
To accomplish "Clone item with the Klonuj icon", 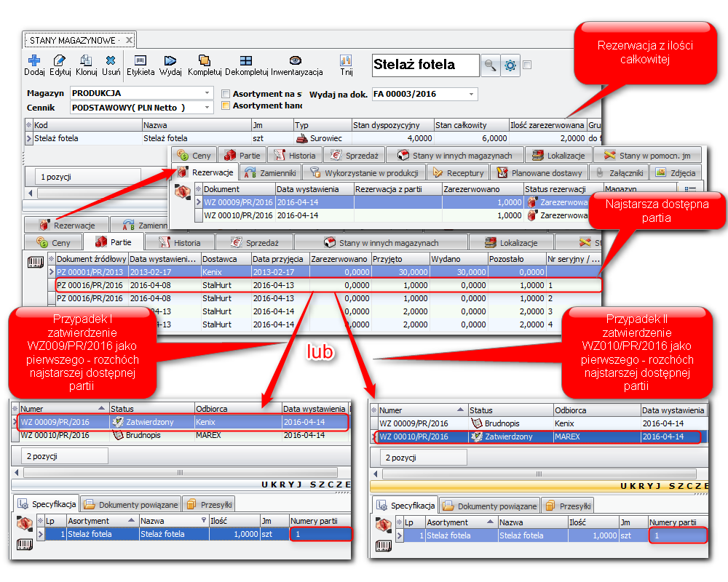I will 86,62.
